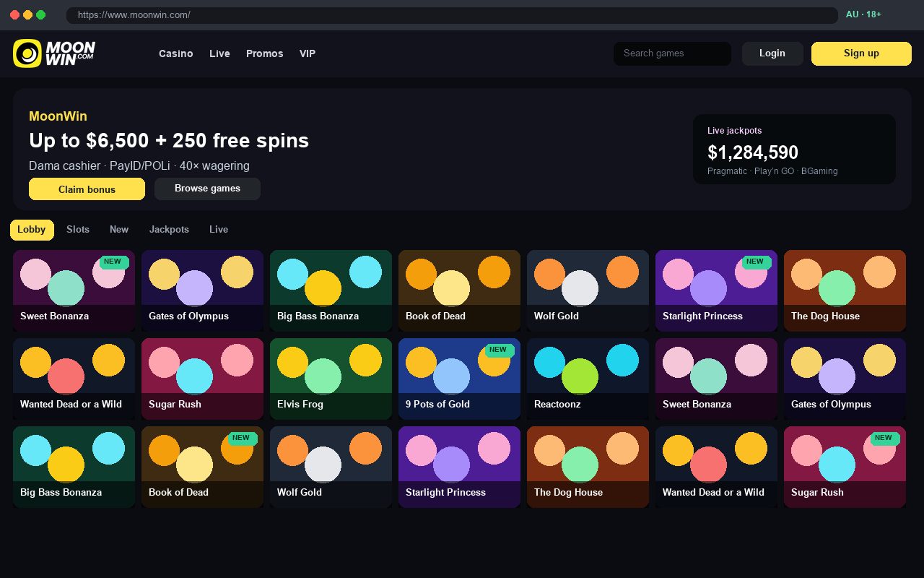Open Wanted Dead or a Wild in the middle row
Screen dimensions: 924x578
coord(74,379)
